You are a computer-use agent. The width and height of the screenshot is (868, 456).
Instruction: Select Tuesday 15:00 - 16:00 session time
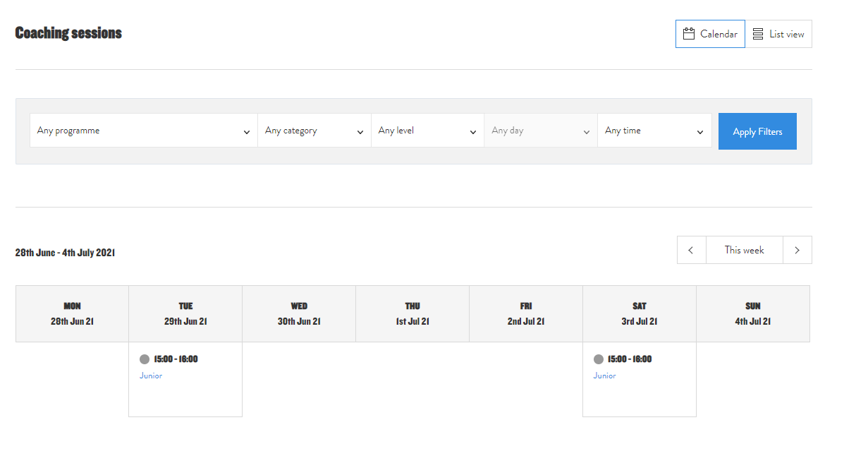(x=176, y=359)
